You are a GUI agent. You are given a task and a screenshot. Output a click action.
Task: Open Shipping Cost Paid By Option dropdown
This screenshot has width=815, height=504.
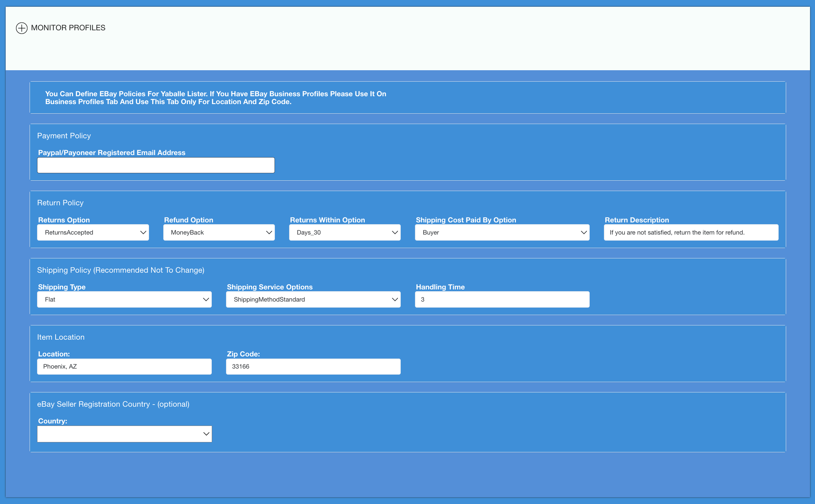502,232
